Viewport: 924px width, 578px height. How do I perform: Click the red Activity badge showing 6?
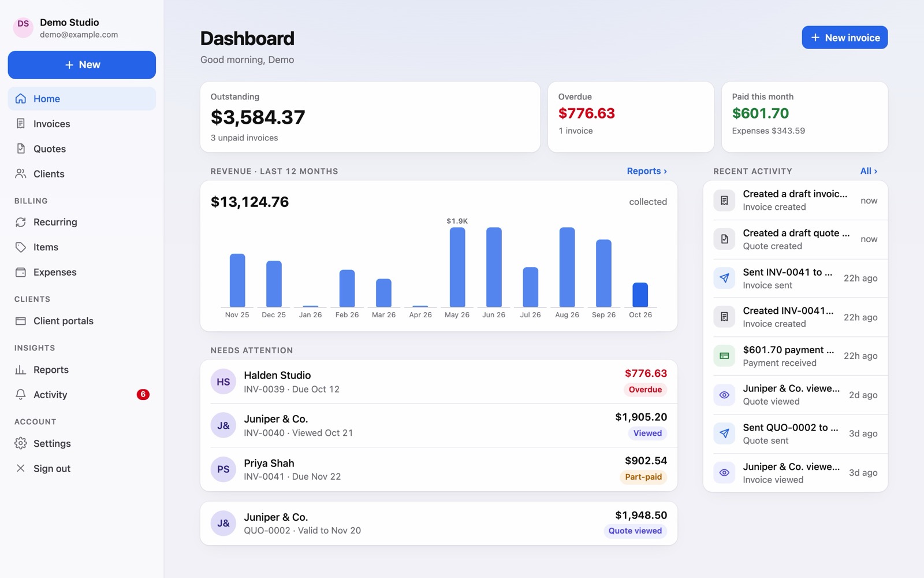click(143, 395)
